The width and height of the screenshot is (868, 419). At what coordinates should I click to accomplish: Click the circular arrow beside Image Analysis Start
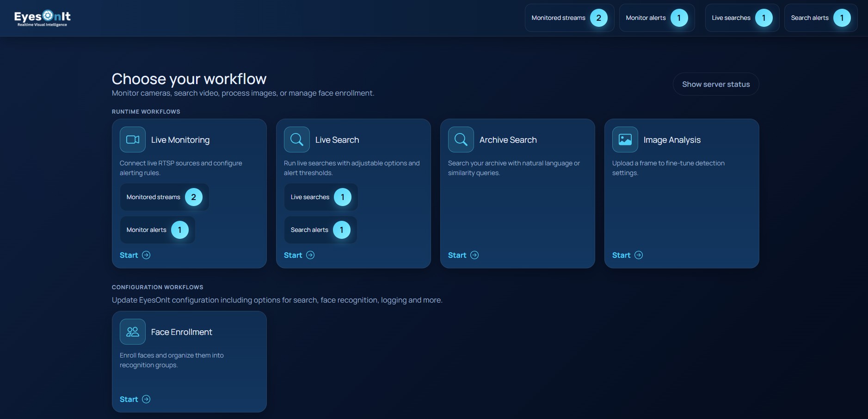[x=638, y=255]
